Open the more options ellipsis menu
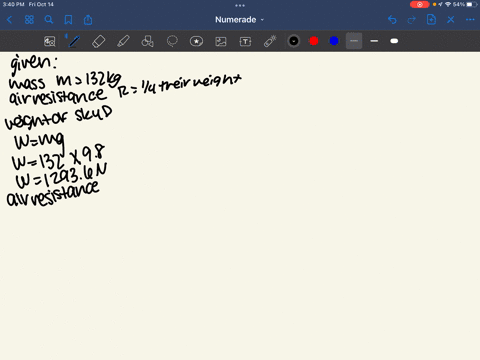 click(470, 20)
